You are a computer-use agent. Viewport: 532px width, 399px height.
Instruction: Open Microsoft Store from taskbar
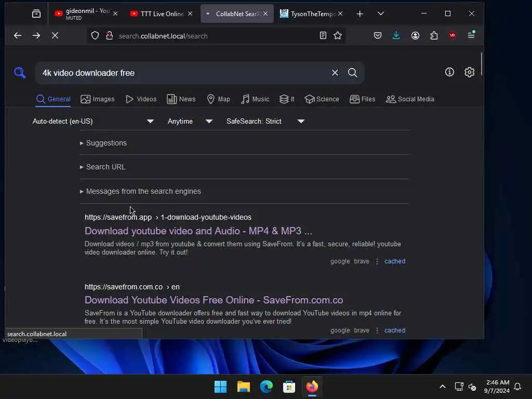(x=289, y=387)
